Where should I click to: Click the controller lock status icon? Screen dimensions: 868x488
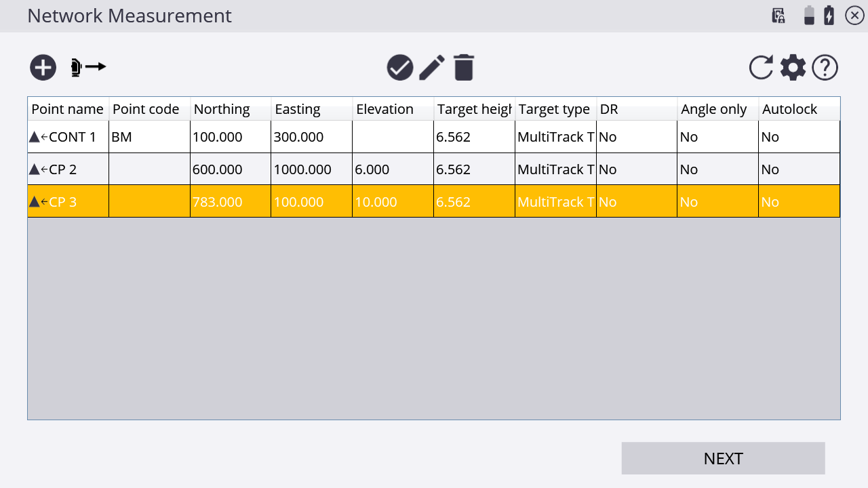[x=778, y=16]
